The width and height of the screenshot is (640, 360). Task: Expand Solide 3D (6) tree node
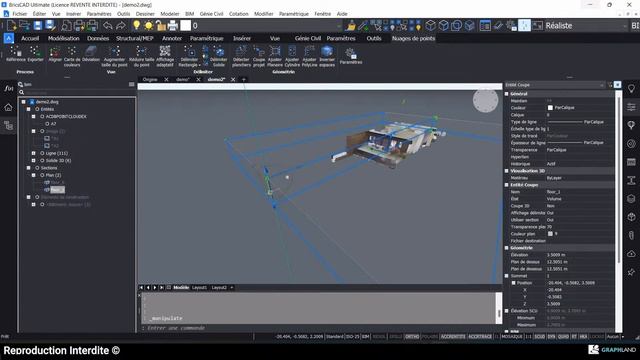coord(33,161)
